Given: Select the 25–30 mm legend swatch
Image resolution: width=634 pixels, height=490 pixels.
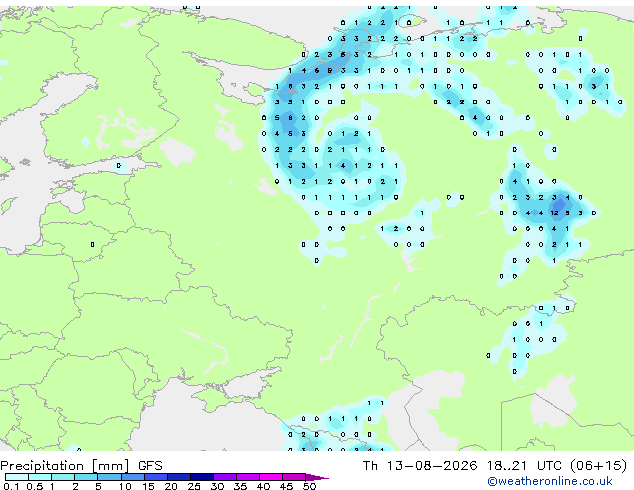Looking at the screenshot, I should tap(201, 477).
